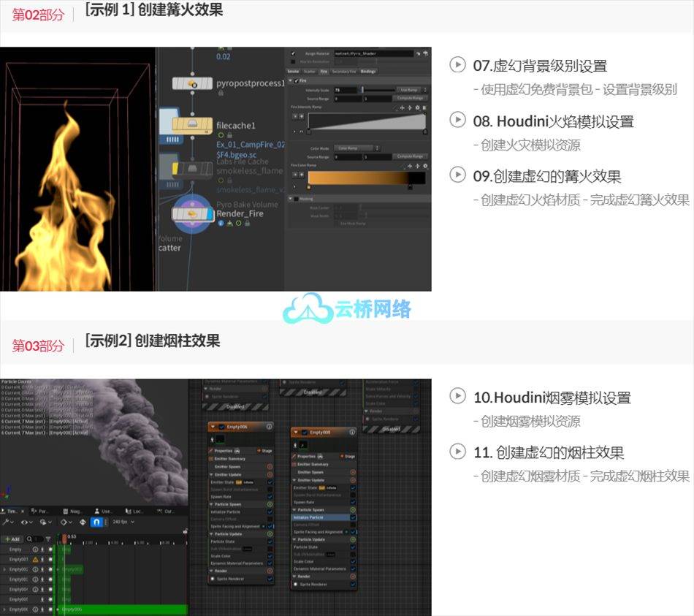Switch to the Secondary Fire tab
The width and height of the screenshot is (694, 616).
point(344,72)
